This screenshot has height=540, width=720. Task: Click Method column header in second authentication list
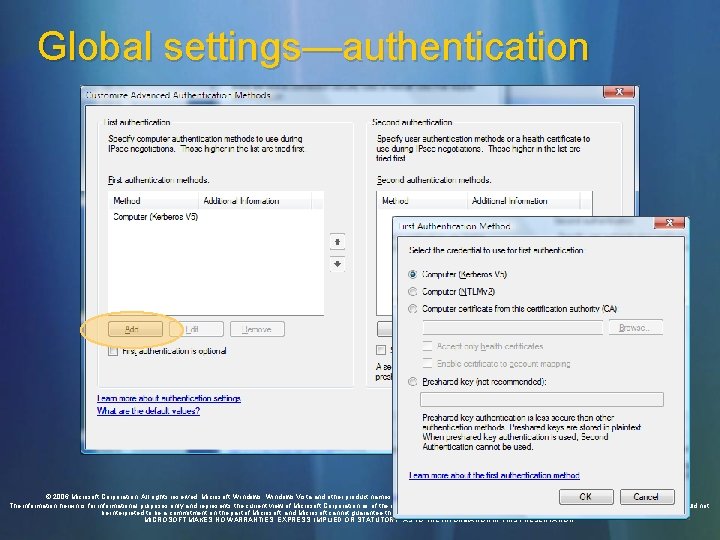pos(422,201)
